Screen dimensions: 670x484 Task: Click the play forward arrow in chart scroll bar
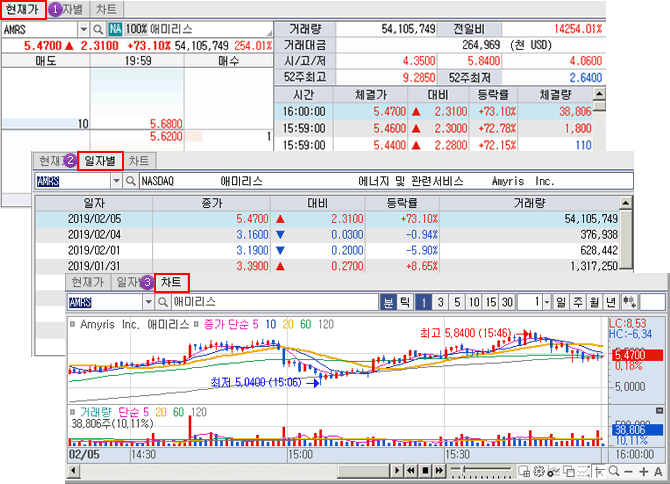point(397,471)
